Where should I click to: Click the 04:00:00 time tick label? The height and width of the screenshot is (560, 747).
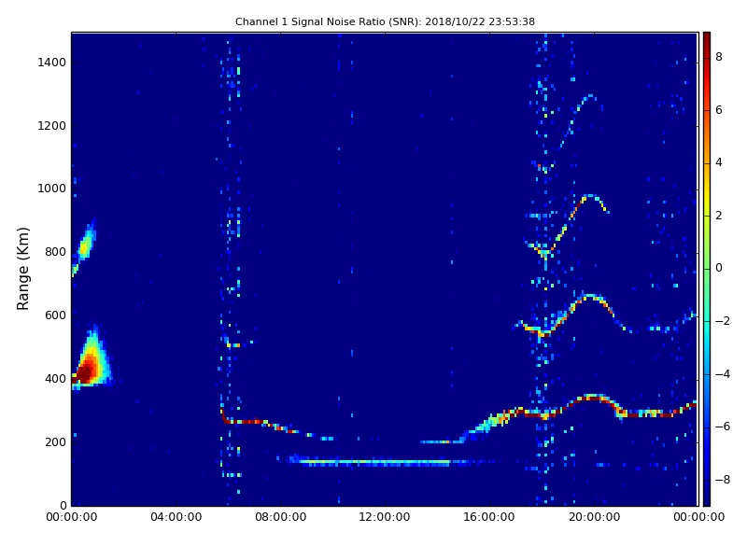pos(176,517)
